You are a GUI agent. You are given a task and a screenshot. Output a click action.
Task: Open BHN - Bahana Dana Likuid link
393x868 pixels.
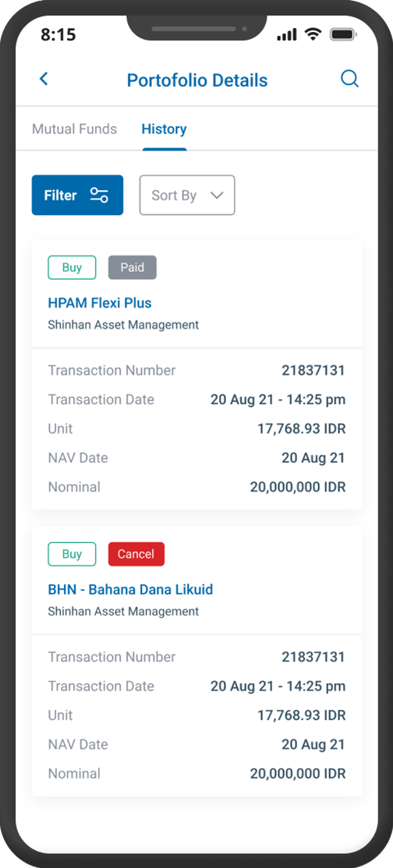point(130,590)
